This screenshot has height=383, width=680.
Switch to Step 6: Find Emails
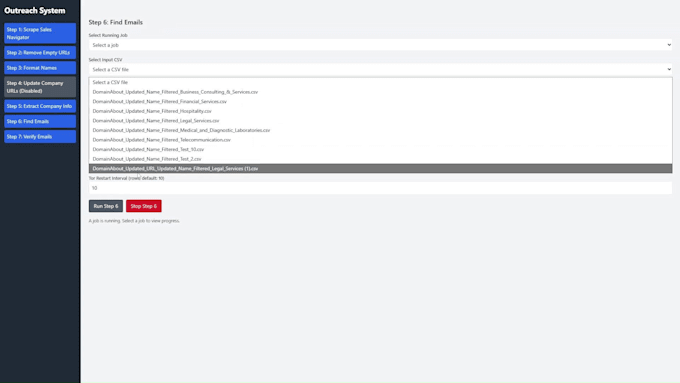(40, 121)
